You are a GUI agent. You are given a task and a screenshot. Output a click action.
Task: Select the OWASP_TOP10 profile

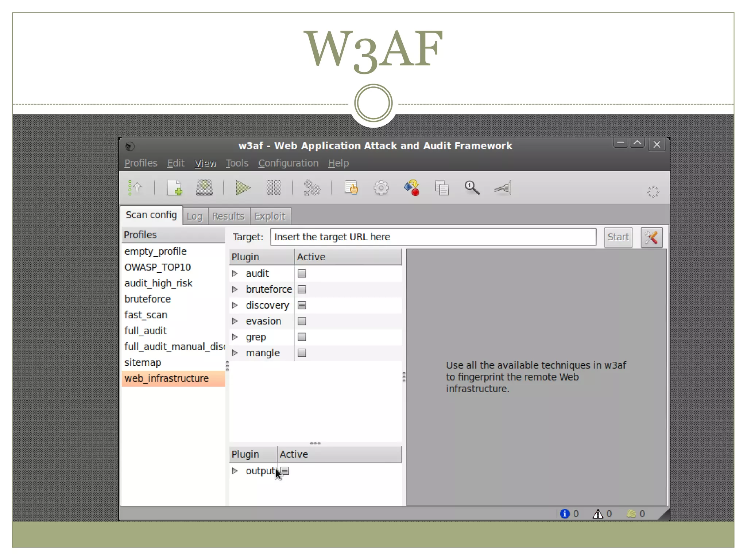coord(158,267)
